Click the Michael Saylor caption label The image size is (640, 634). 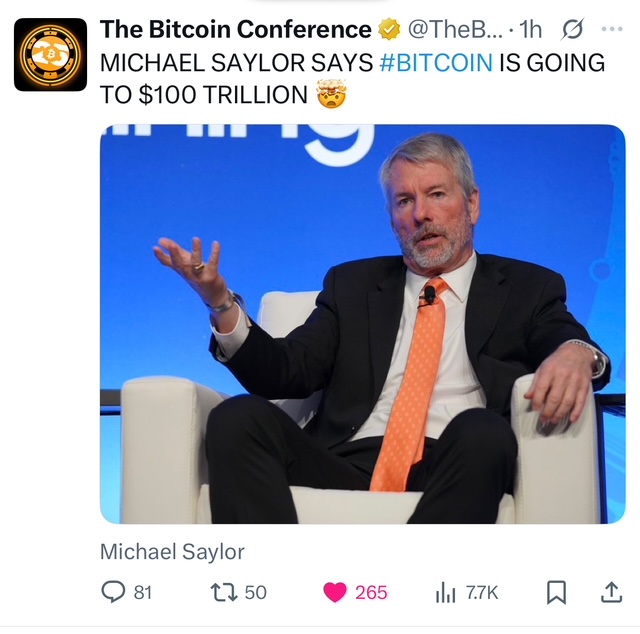tap(172, 552)
